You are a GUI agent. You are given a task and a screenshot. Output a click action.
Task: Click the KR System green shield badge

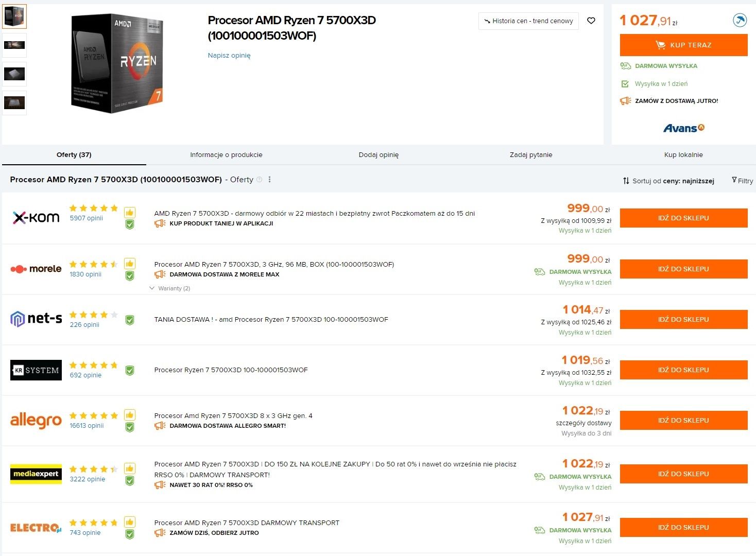(130, 370)
